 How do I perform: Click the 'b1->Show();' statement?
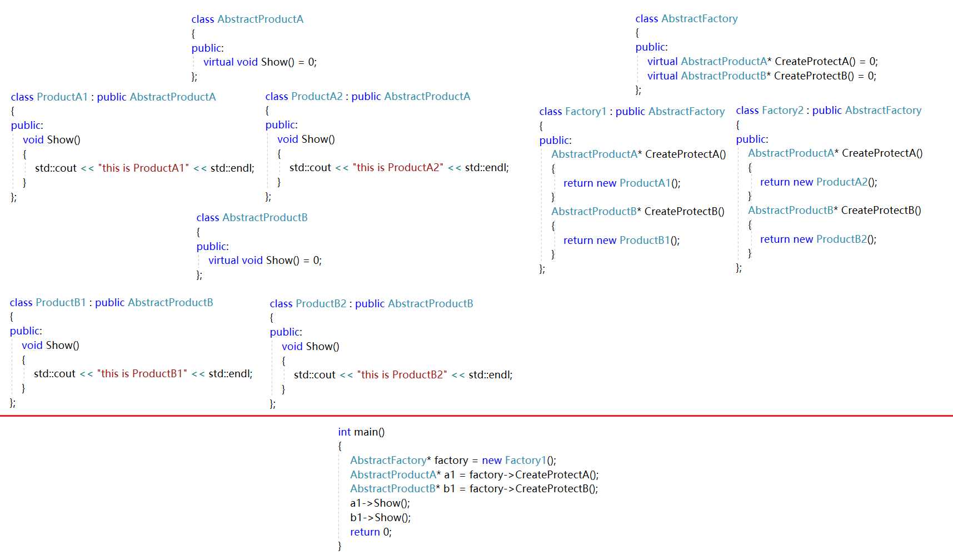pyautogui.click(x=381, y=518)
